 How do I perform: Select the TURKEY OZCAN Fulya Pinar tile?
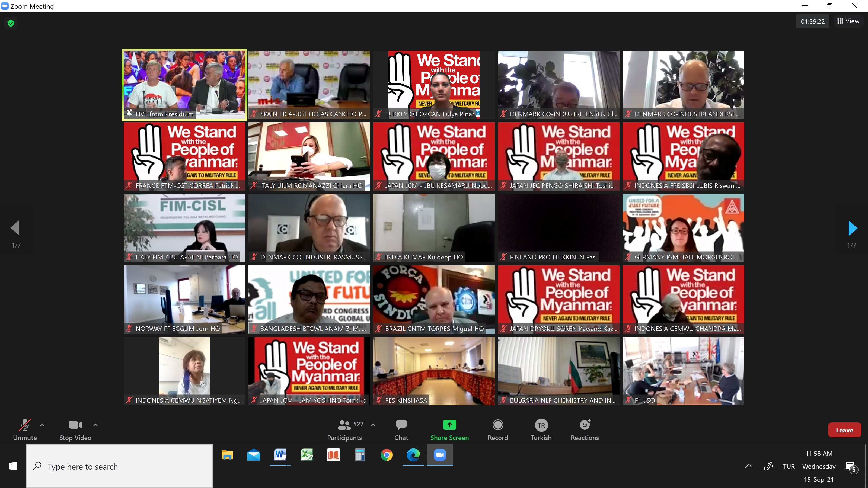(x=434, y=85)
